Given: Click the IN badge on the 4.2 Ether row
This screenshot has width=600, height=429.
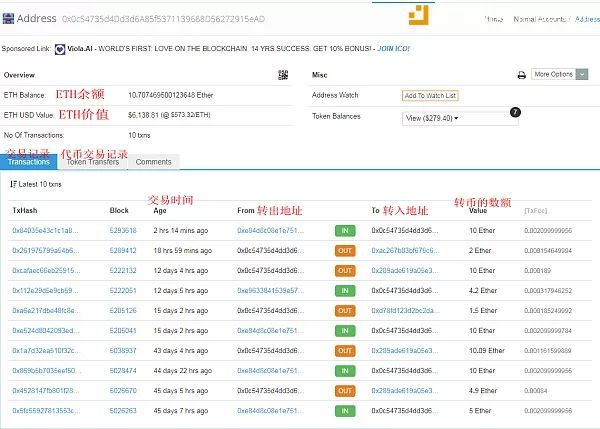Looking at the screenshot, I should point(345,291).
